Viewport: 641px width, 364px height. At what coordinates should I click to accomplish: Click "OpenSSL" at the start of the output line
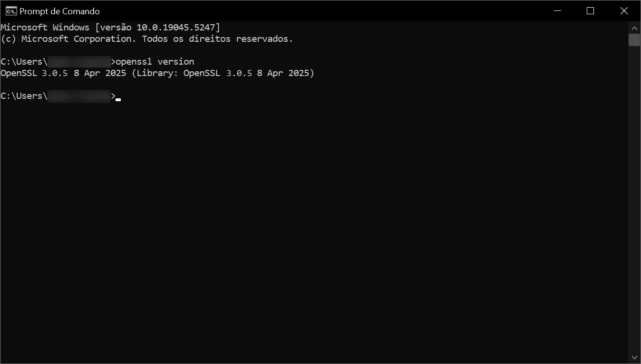19,73
